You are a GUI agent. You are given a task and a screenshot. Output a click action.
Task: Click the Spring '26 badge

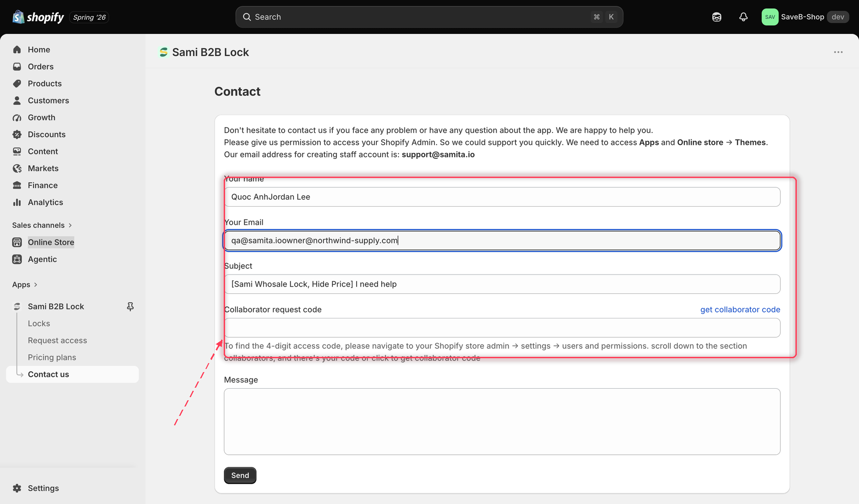[x=89, y=17]
